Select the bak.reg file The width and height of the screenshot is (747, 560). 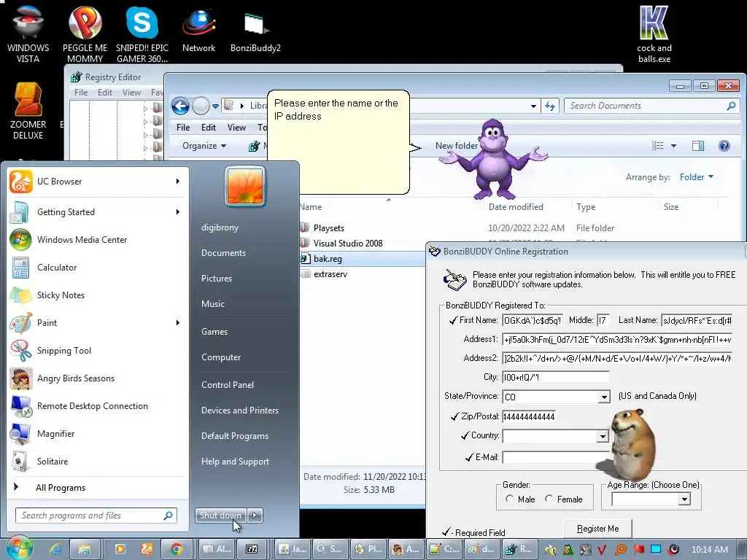(328, 259)
